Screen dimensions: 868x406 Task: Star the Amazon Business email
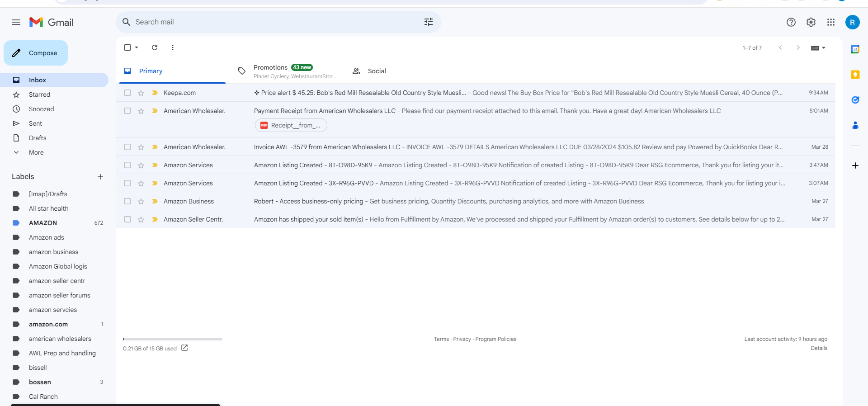[x=141, y=201]
